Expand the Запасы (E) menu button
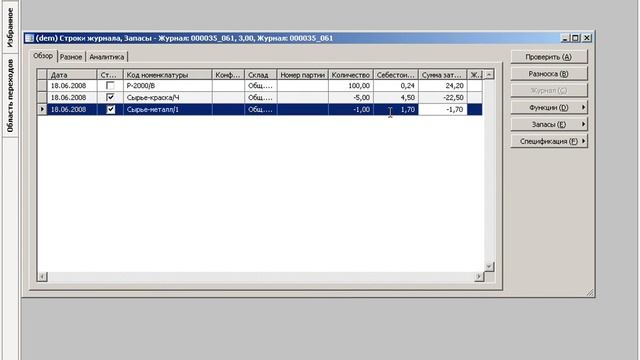The height and width of the screenshot is (360, 640). pyautogui.click(x=549, y=124)
